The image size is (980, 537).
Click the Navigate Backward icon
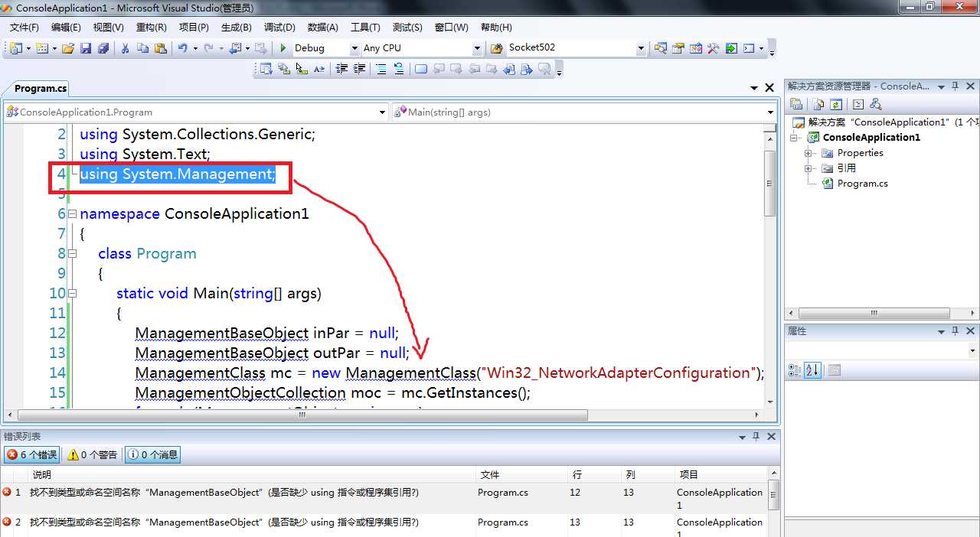click(x=234, y=47)
